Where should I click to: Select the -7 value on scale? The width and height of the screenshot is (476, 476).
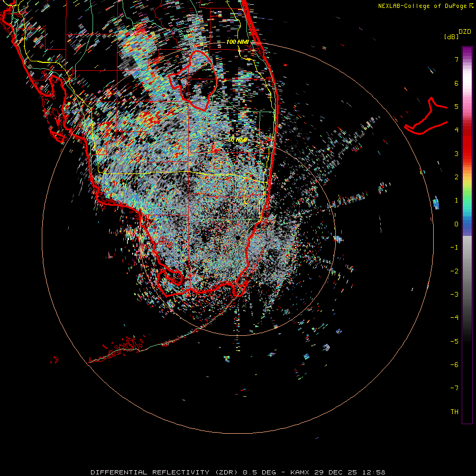pyautogui.click(x=454, y=388)
